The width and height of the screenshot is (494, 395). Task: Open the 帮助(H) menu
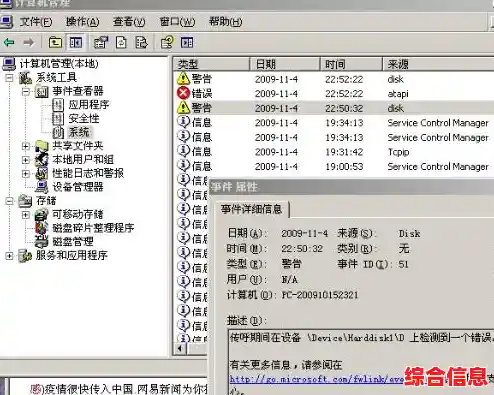[225, 22]
